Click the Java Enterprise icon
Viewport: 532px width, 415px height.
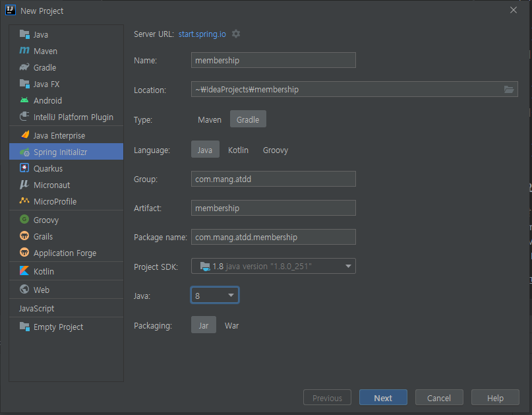pyautogui.click(x=25, y=135)
